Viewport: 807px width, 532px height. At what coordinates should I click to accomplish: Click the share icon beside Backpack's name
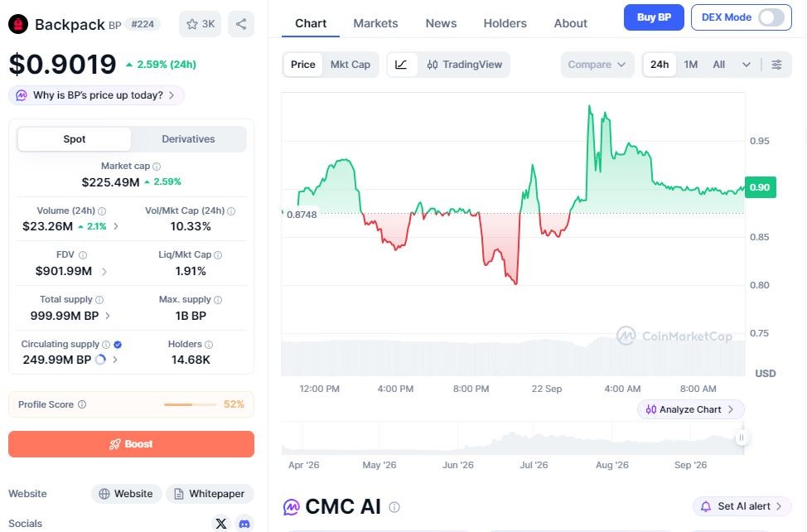click(241, 24)
